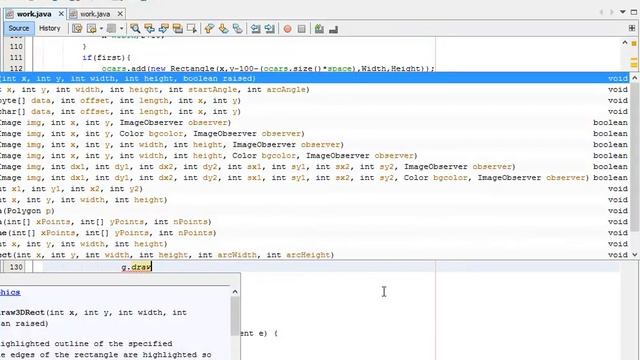Select highlighted completion with 'boolean raised'
Image resolution: width=640 pixels, height=360 pixels.
314,78
